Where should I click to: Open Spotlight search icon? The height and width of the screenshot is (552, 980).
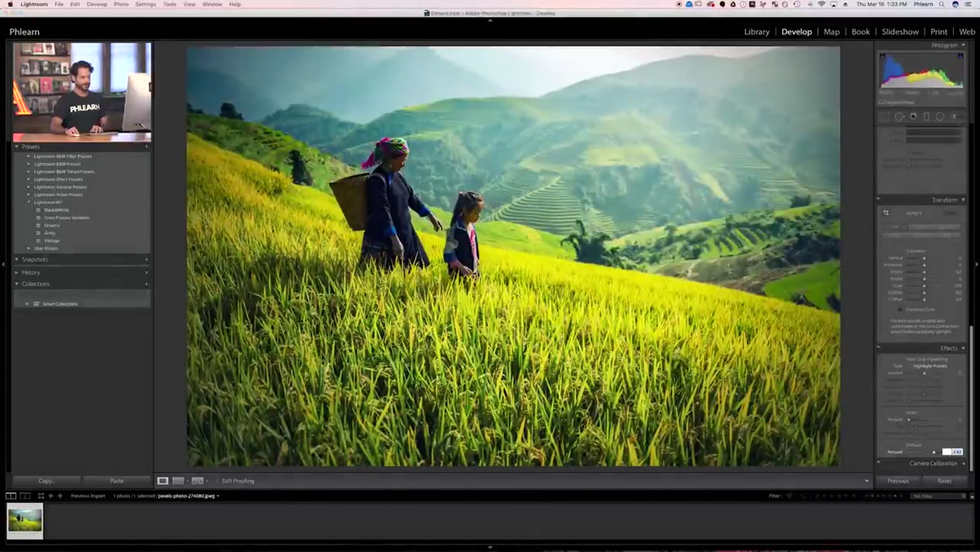940,4
